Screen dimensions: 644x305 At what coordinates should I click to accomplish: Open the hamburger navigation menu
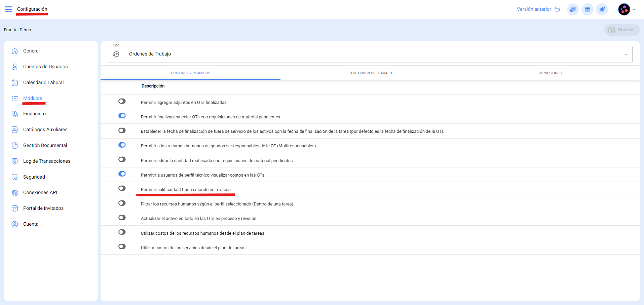pos(8,9)
